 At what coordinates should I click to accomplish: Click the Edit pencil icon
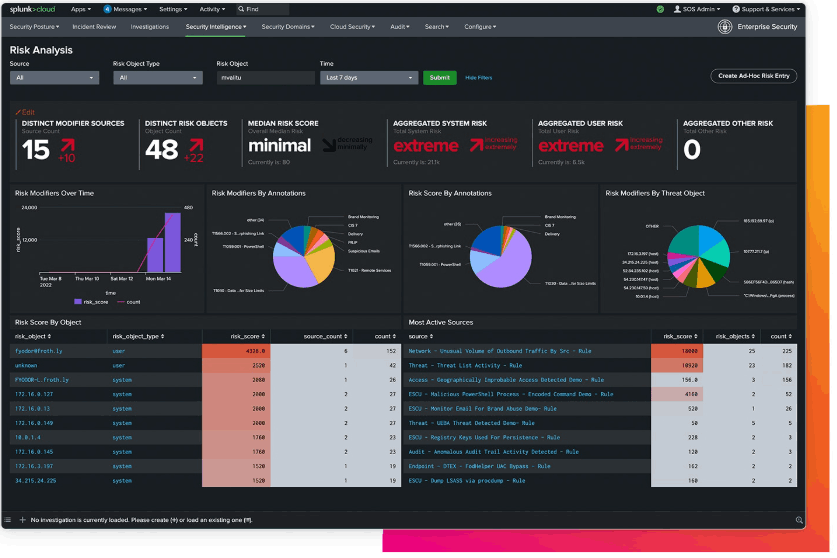(18, 113)
